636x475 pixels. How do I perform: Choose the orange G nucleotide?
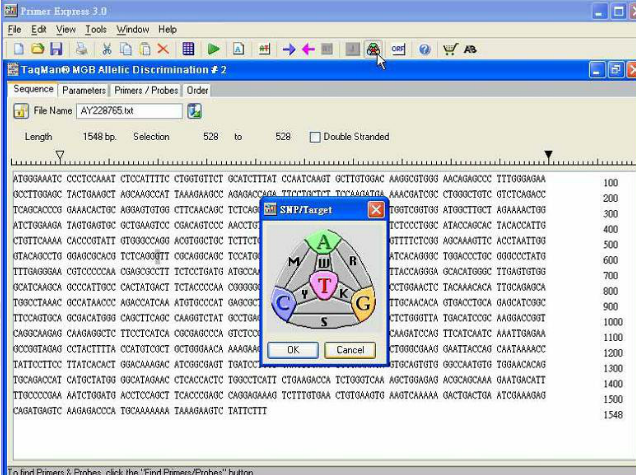pos(364,302)
